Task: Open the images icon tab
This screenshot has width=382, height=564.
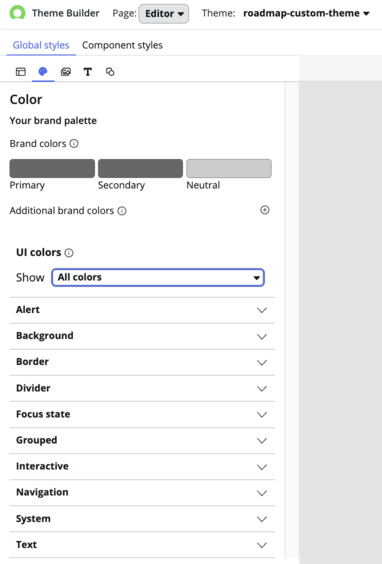Action: [x=65, y=72]
